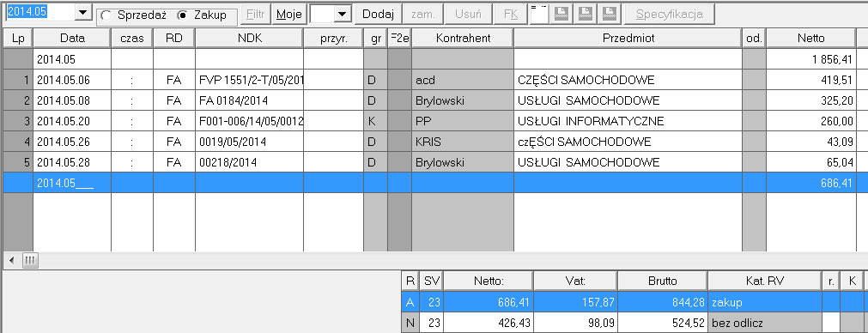The width and height of the screenshot is (868, 333).
Task: Click the Netto column header
Action: [811, 38]
